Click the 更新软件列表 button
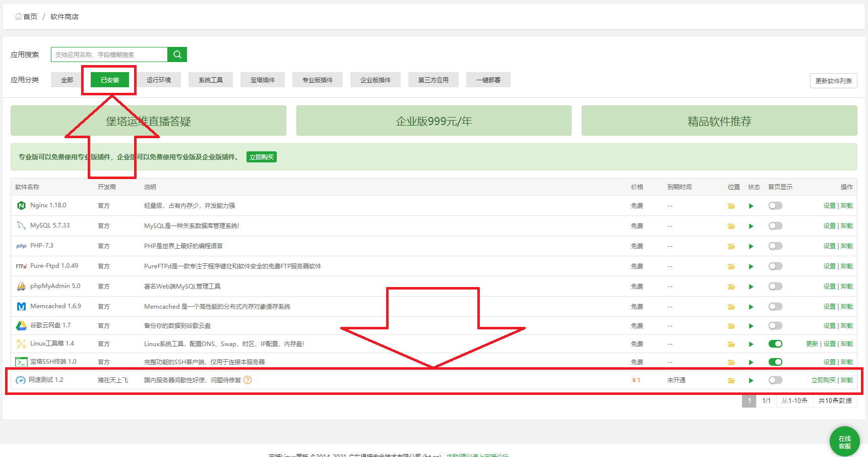The image size is (868, 457). (834, 81)
